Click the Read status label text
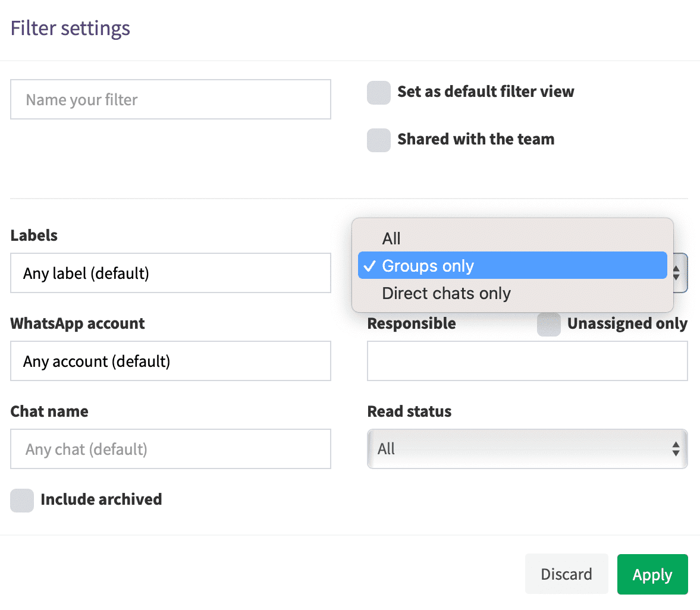Image resolution: width=700 pixels, height=610 pixels. [409, 411]
